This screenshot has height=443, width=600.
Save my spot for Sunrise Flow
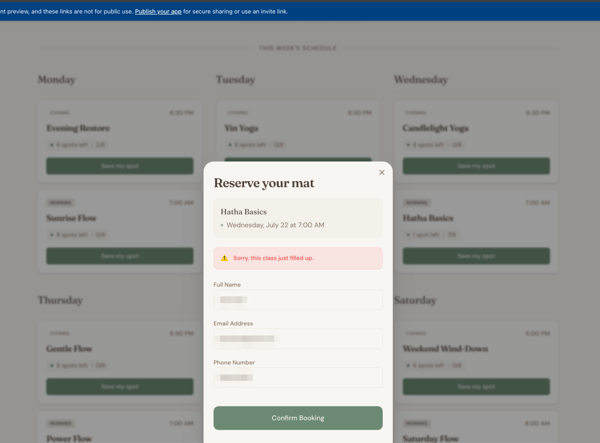120,256
